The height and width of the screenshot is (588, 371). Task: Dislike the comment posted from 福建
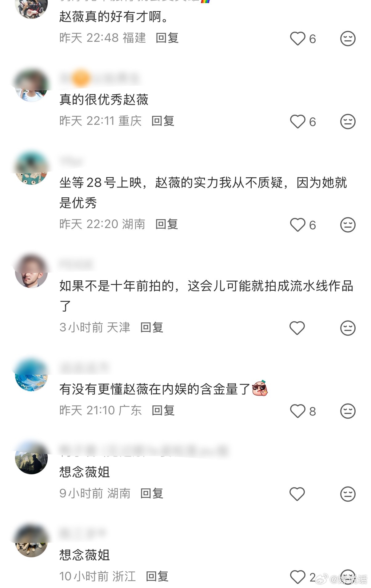pos(348,39)
